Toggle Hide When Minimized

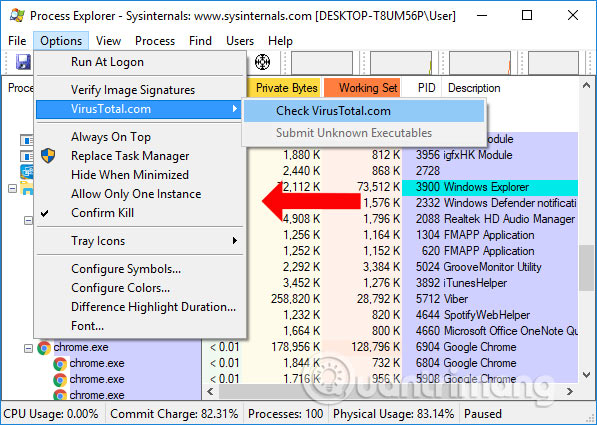139,175
